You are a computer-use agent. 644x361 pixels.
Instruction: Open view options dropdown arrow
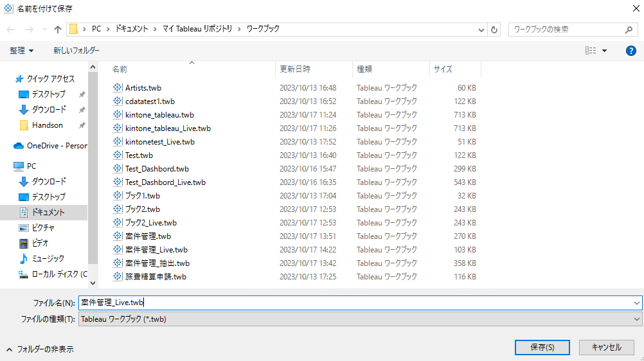[x=604, y=51]
